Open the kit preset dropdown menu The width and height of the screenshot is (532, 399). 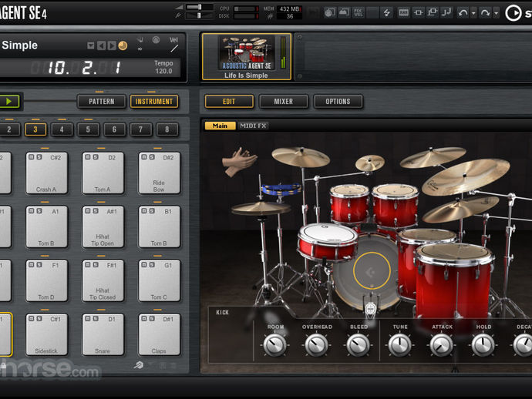90,45
